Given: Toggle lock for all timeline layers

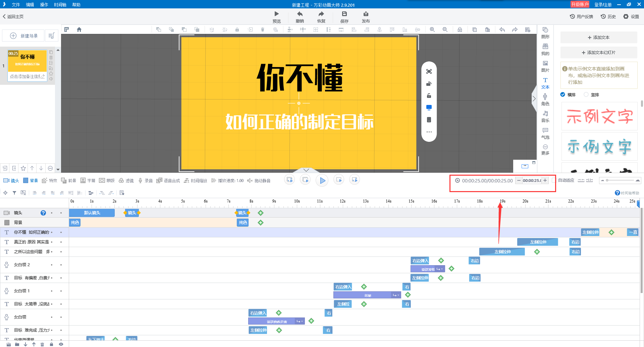Looking at the screenshot, I should click(51, 344).
